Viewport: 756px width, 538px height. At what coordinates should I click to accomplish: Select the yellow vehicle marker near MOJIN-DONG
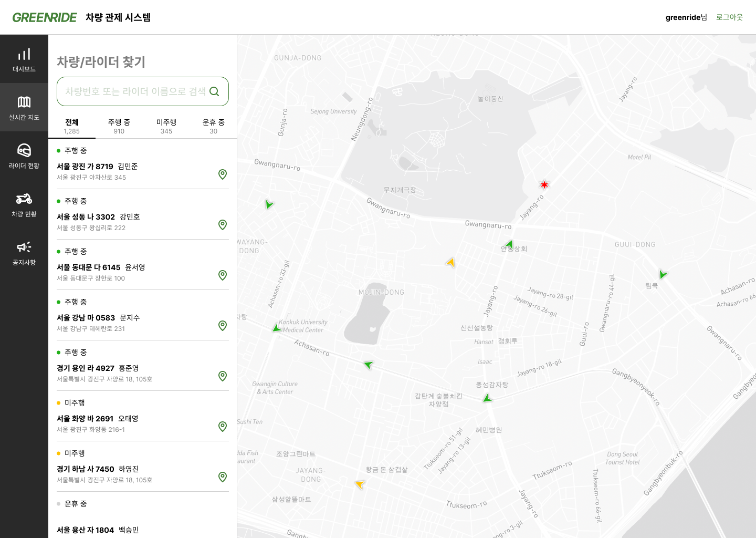450,262
